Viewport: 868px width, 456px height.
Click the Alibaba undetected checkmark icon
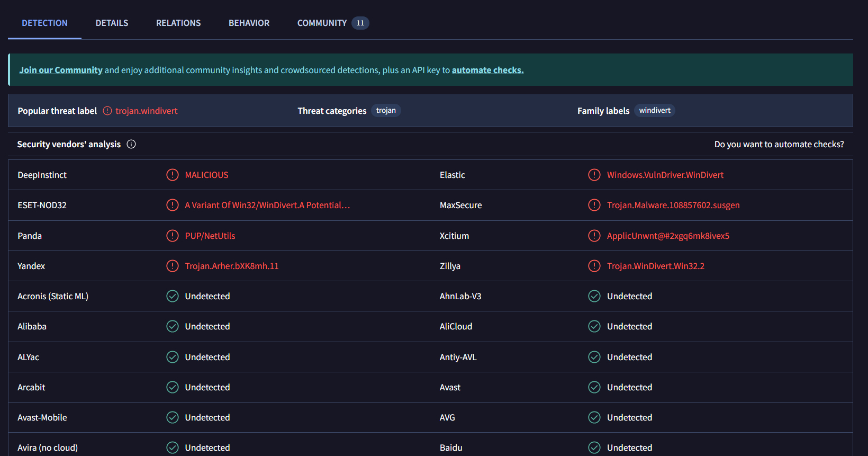point(173,326)
